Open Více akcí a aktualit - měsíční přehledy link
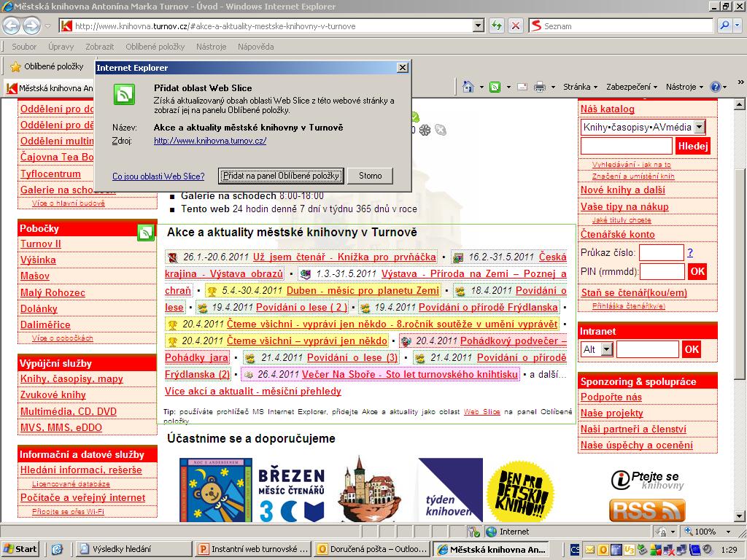747x560 pixels. pos(253,392)
